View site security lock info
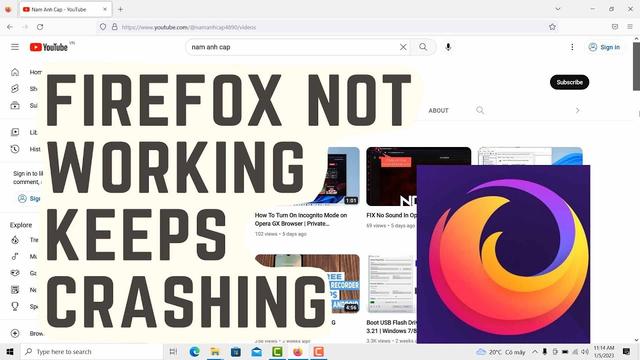 [115, 27]
